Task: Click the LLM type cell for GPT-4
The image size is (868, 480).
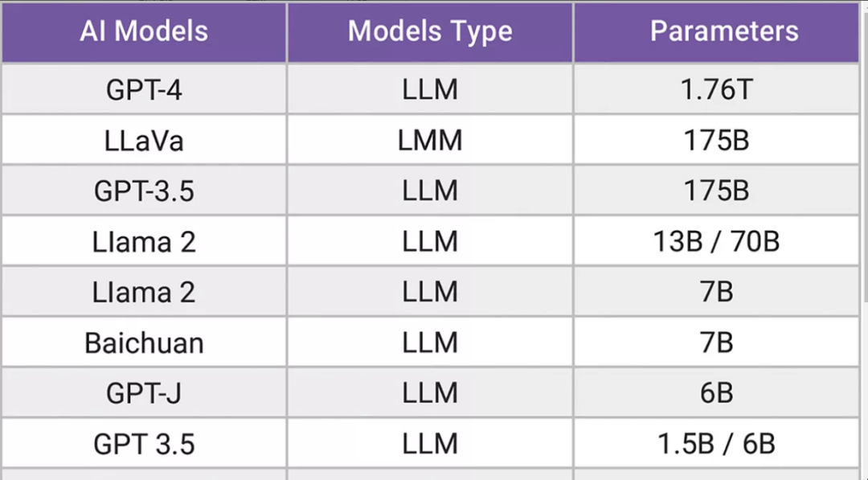Action: pos(430,89)
